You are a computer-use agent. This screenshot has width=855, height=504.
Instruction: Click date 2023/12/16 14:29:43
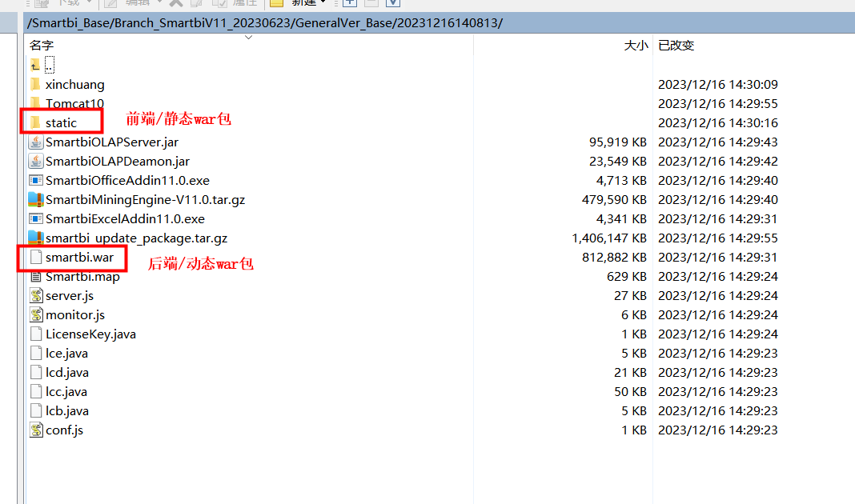717,142
